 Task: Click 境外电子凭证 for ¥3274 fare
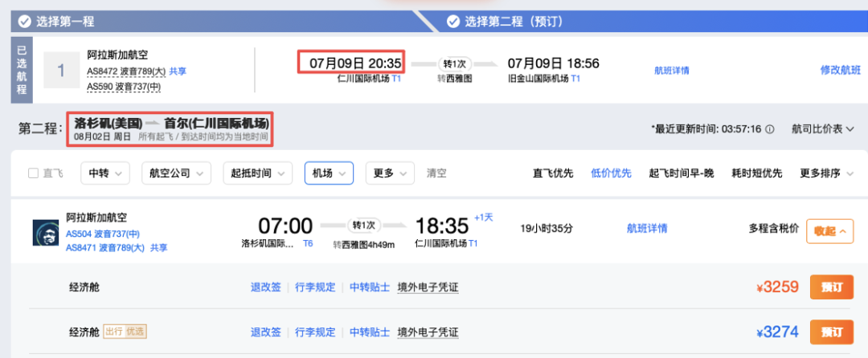tap(428, 332)
